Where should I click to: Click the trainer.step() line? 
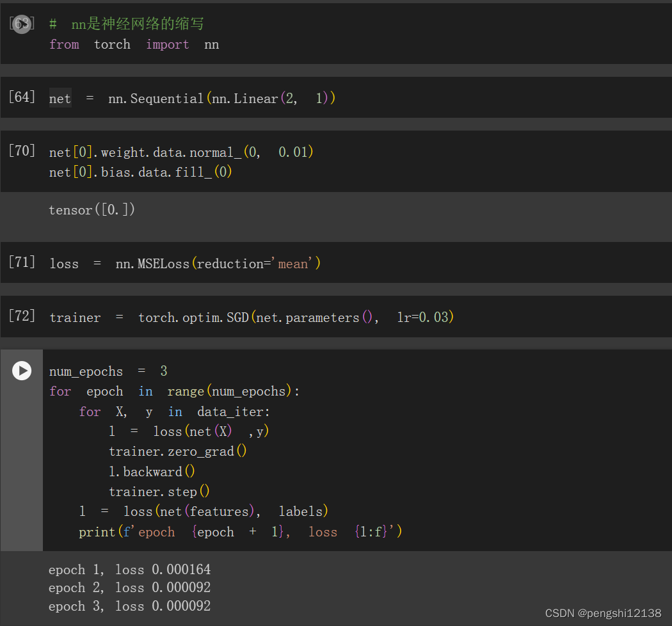(x=159, y=492)
